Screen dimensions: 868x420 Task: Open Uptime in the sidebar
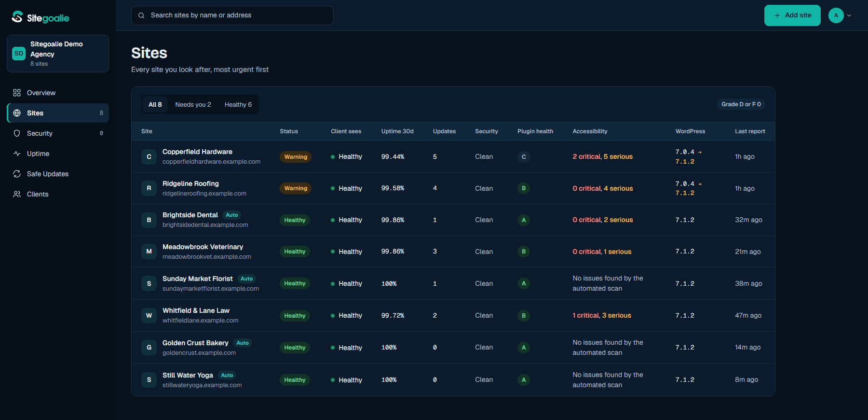tap(58, 154)
